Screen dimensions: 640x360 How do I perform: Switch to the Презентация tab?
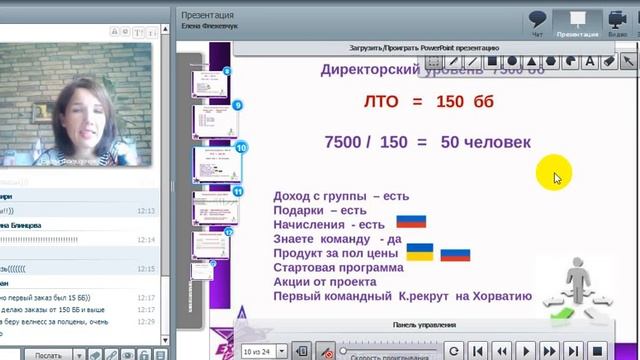577,24
